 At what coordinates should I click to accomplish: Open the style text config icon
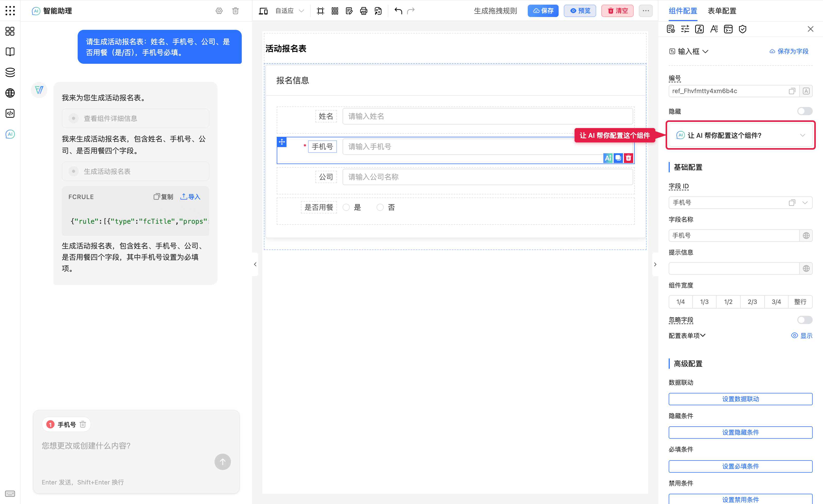tap(714, 29)
